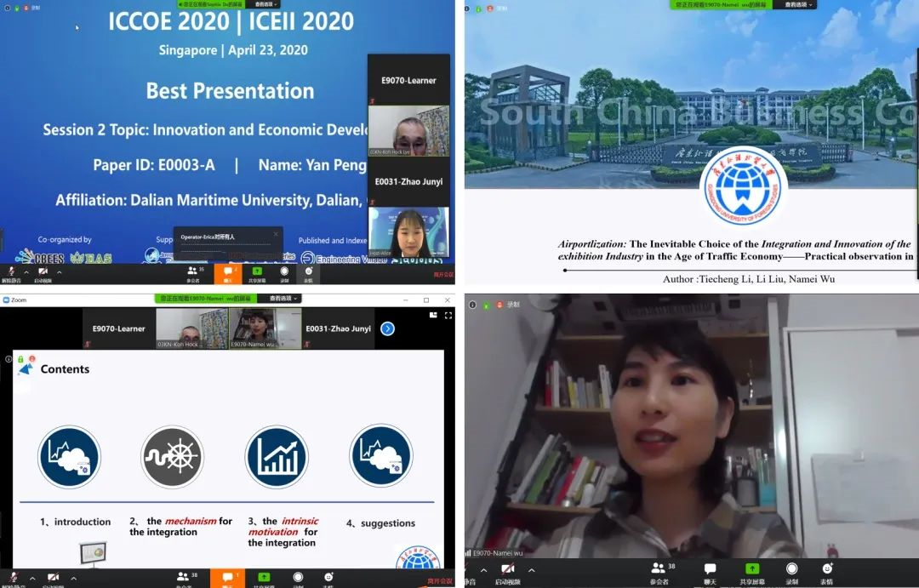Click Record icon in top-left Zoom window
Screen dimensions: 919x588
[284, 274]
